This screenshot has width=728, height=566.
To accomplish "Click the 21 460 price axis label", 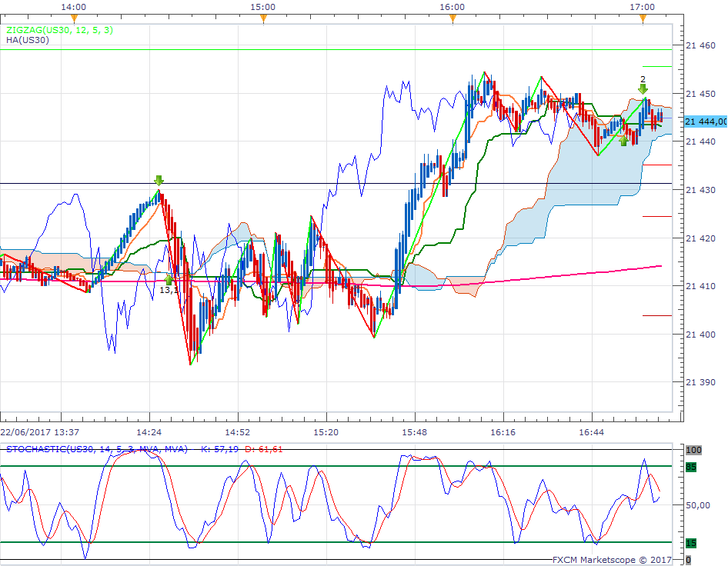I will click(x=700, y=45).
